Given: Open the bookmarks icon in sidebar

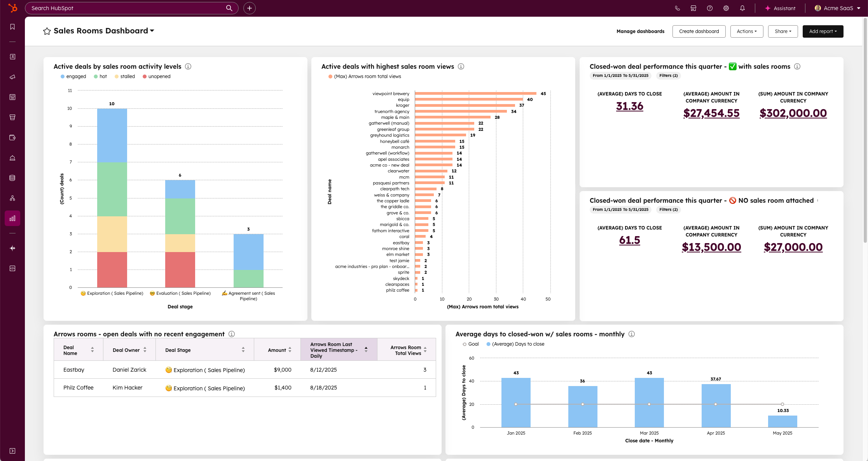Looking at the screenshot, I should (12, 27).
